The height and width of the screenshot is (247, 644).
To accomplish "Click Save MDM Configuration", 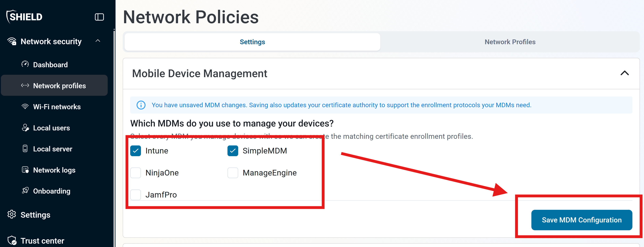I will coord(582,220).
